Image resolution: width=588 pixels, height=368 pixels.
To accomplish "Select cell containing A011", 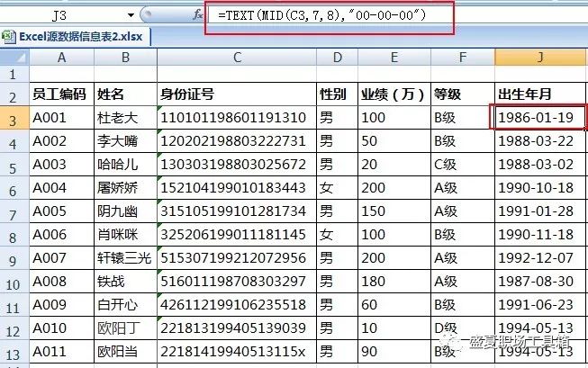I will click(62, 352).
